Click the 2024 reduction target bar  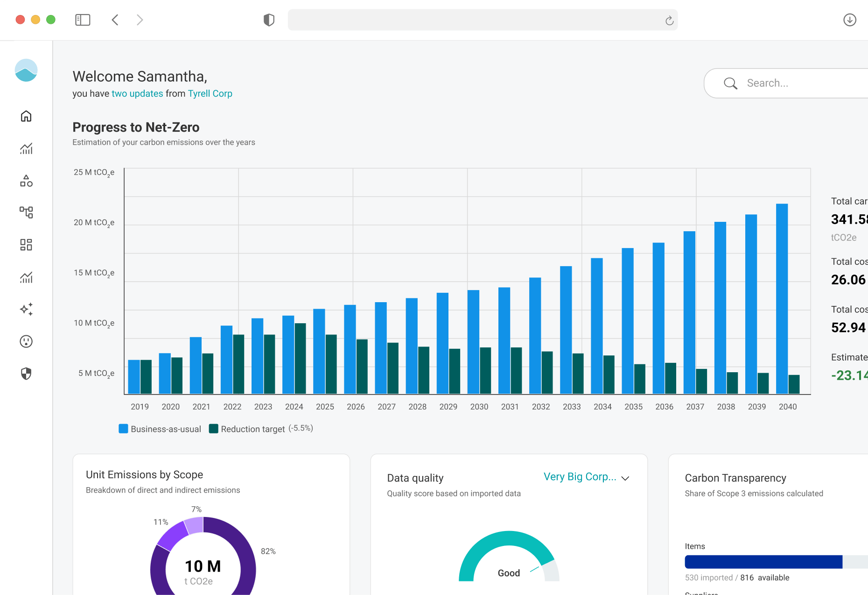301,358
